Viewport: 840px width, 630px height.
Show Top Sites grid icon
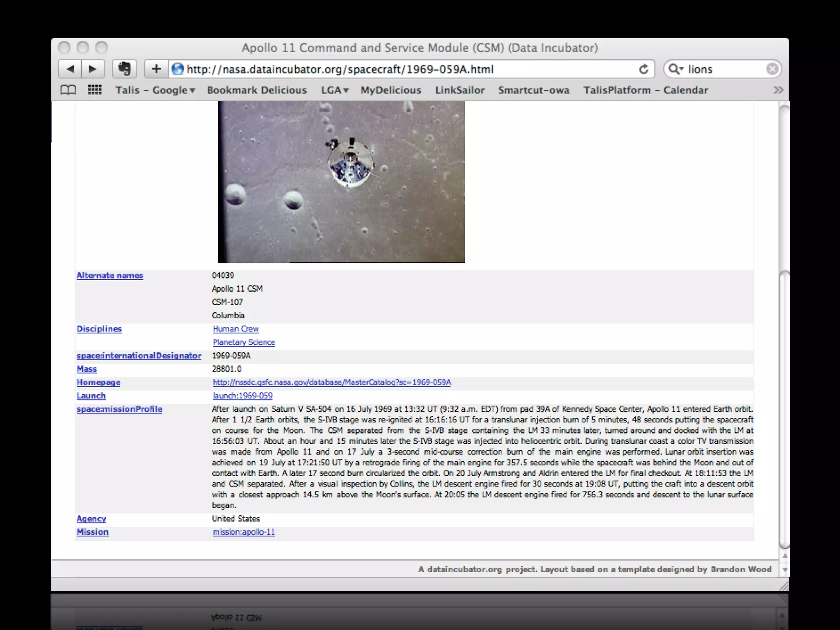(95, 90)
